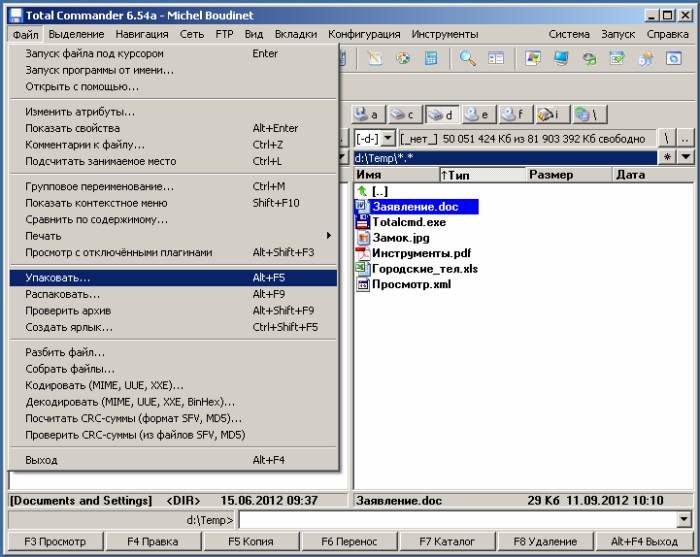Click the Windows flag toolbar icon
This screenshot has height=557, width=700.
(x=533, y=58)
